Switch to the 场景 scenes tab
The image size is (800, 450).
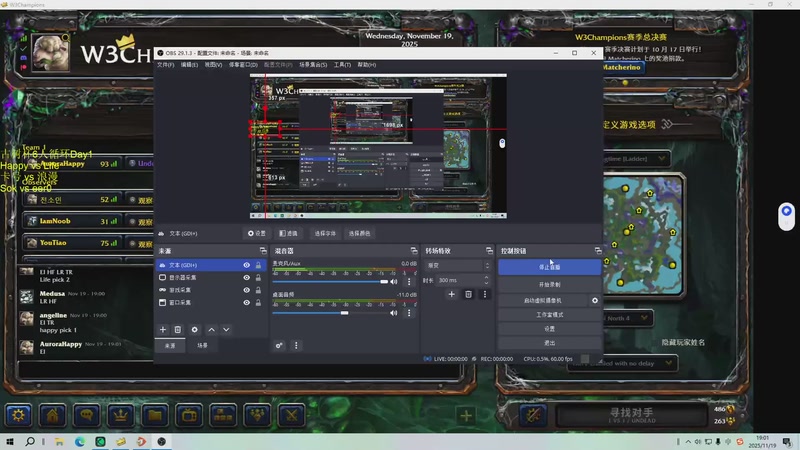pyautogui.click(x=203, y=345)
